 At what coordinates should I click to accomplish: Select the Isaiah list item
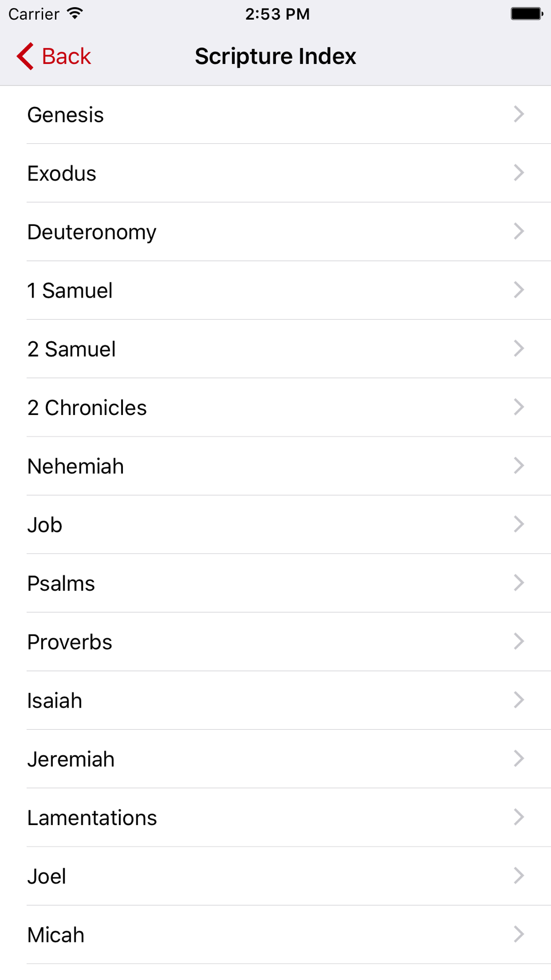[275, 701]
